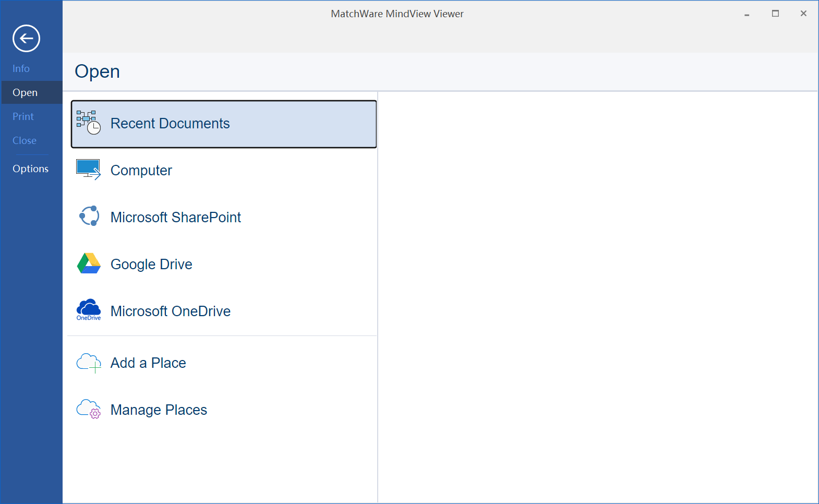The image size is (819, 504).
Task: Click the back arrow circle icon
Action: coord(26,38)
